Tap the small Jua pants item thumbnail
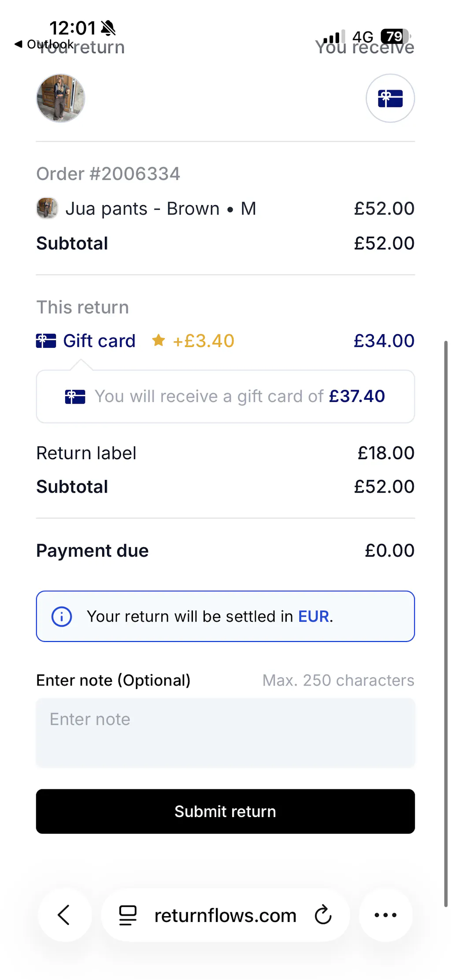 [47, 208]
